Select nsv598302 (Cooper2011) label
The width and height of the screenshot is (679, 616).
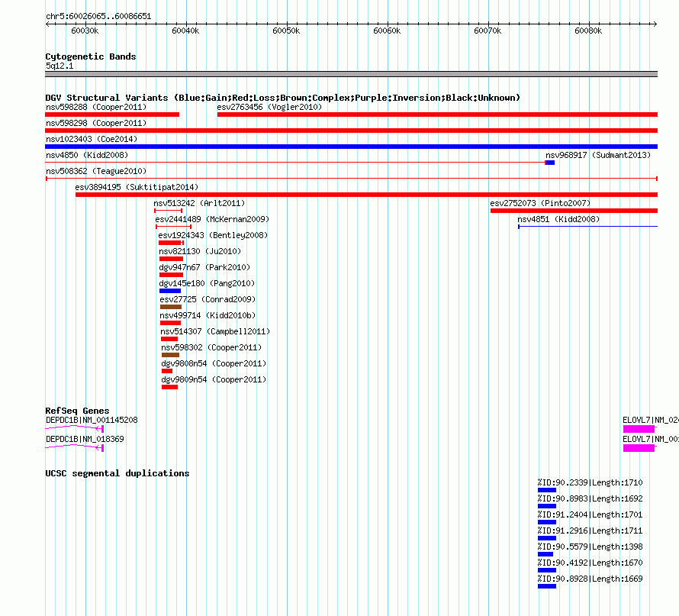211,347
